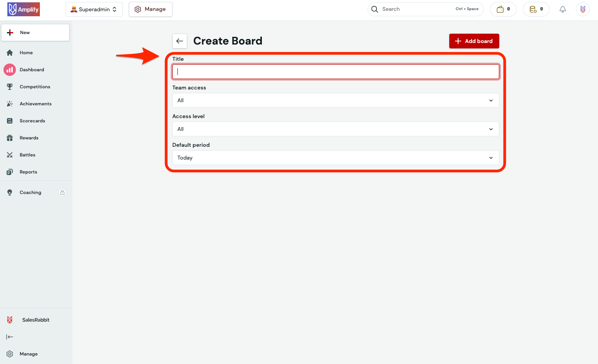Open the Home page from the sidebar
The height and width of the screenshot is (364, 598).
(26, 52)
